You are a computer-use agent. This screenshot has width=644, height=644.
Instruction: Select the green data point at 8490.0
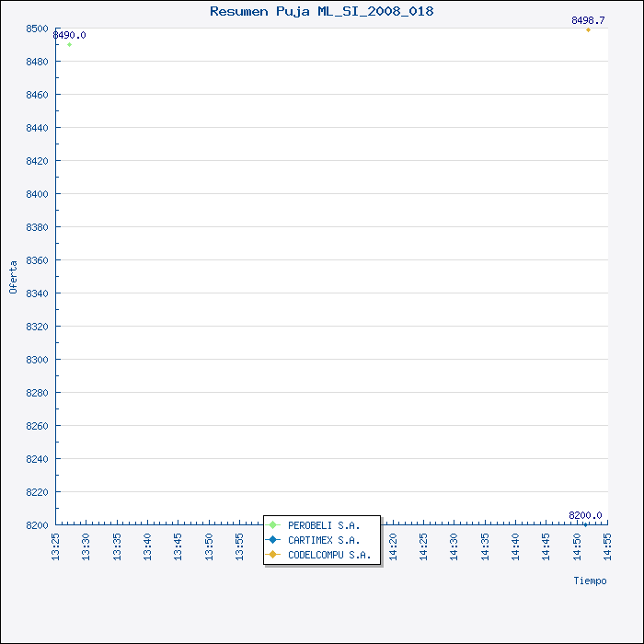click(x=69, y=45)
